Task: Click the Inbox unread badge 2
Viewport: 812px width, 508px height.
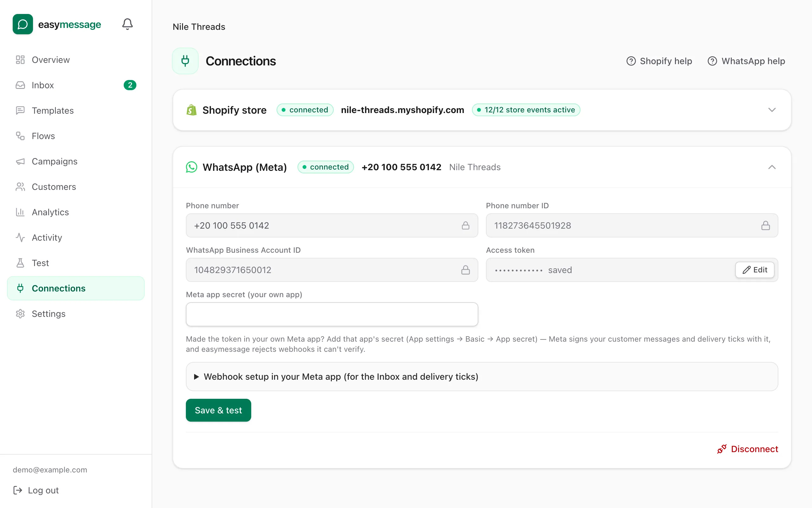Action: 130,85
